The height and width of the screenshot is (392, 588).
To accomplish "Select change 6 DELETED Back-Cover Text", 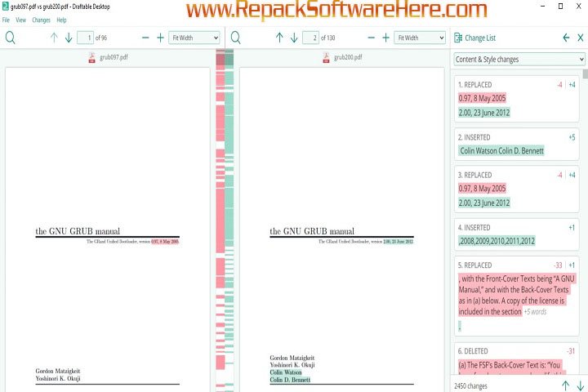I will tap(516, 359).
